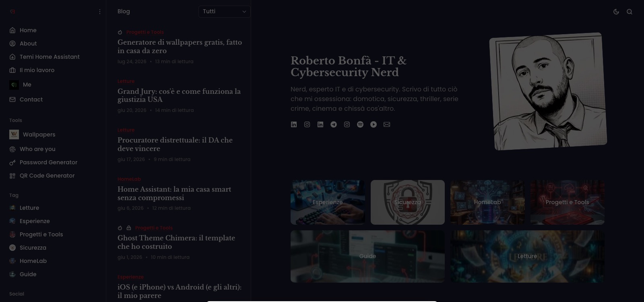Image resolution: width=644 pixels, height=302 pixels.
Task: Click the Me avatar icon in sidebar
Action: pos(14,85)
